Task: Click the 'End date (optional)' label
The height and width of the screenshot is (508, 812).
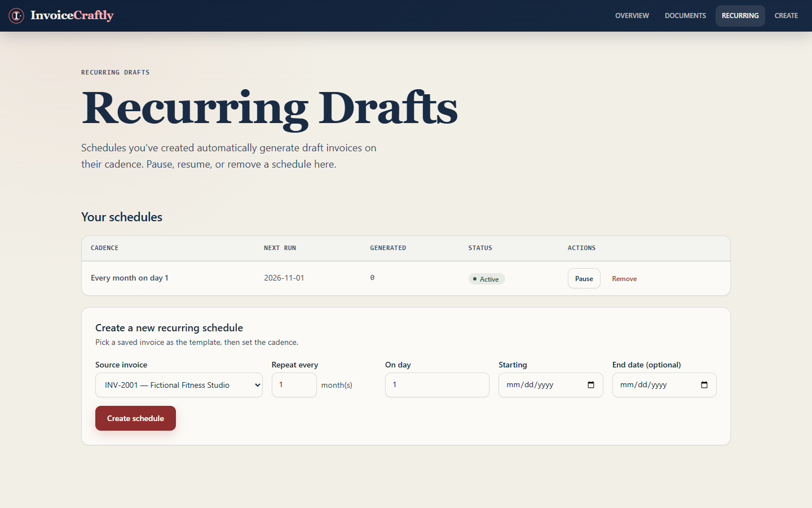Action: 647,365
